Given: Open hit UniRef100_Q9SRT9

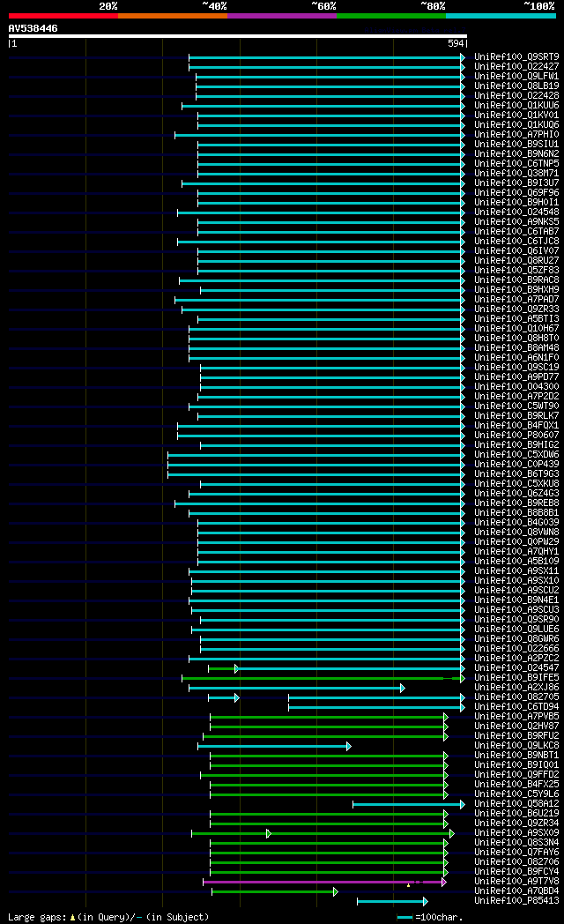Looking at the screenshot, I should 517,57.
